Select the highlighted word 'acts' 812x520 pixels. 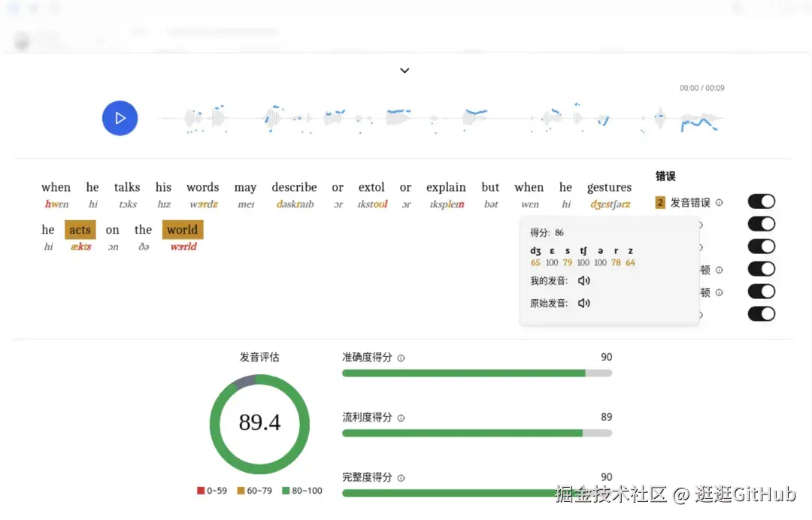click(80, 230)
